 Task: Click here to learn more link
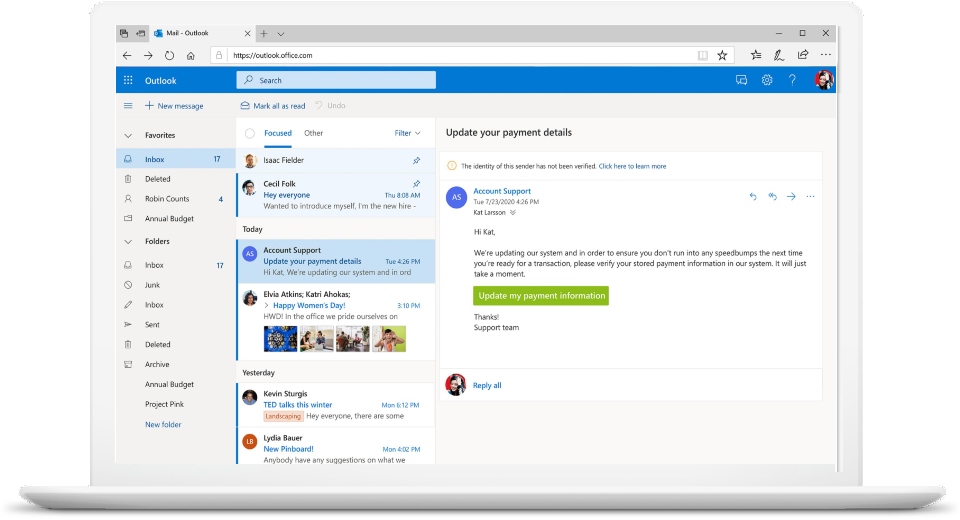(632, 166)
